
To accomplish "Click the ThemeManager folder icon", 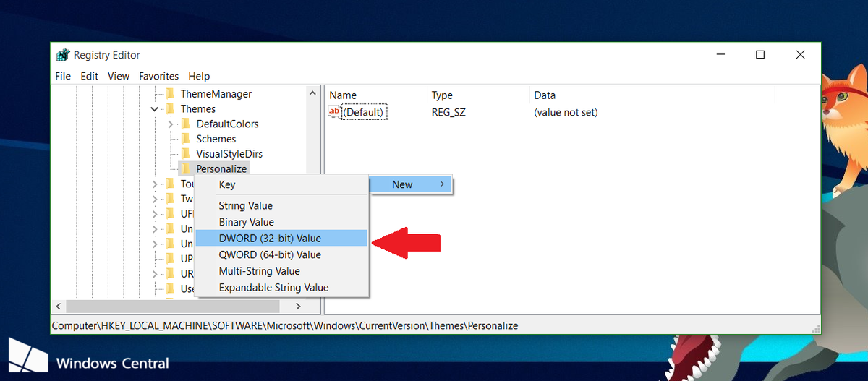I will pos(170,94).
